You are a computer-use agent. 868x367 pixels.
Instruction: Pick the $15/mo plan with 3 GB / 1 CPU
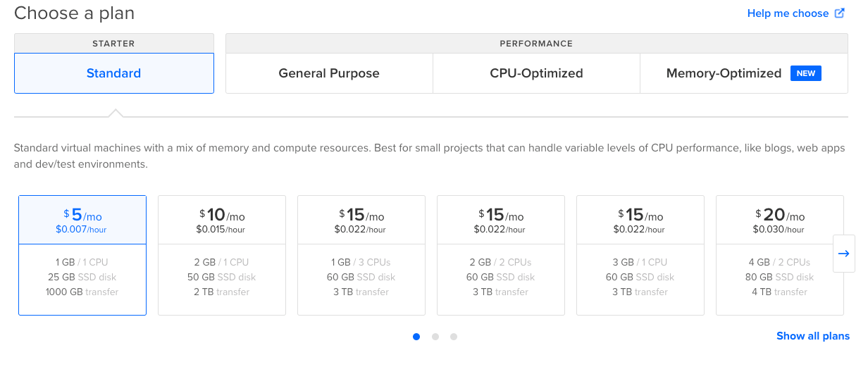coord(640,255)
